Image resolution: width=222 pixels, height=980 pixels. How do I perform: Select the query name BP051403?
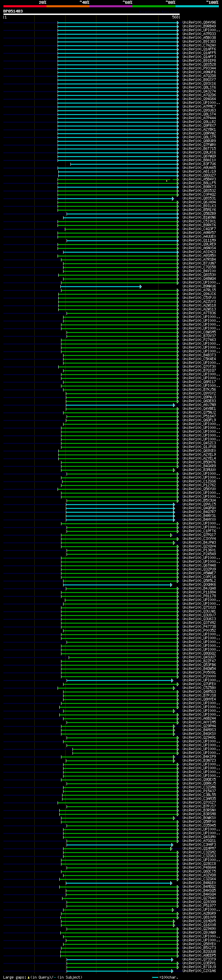[13, 11]
